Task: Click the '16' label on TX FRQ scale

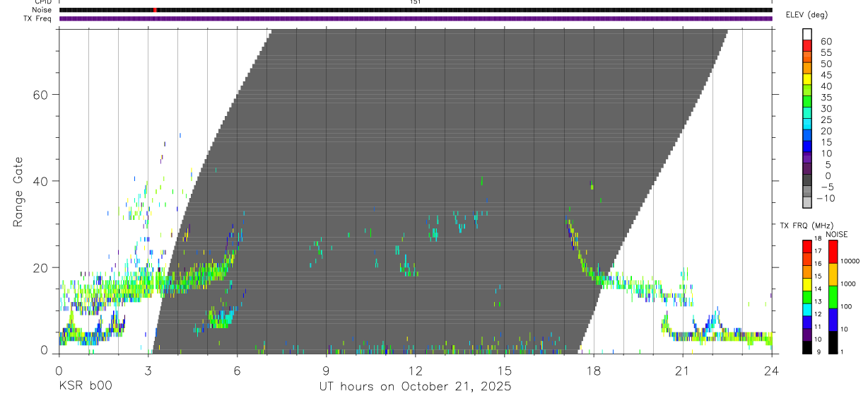Action: tap(818, 264)
